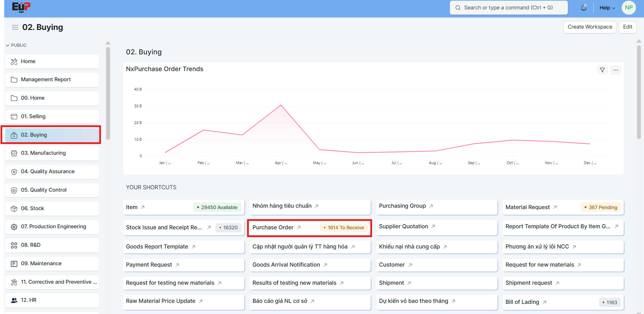Open the chart filter funnel icon
The width and height of the screenshot is (644, 314).
coord(602,70)
